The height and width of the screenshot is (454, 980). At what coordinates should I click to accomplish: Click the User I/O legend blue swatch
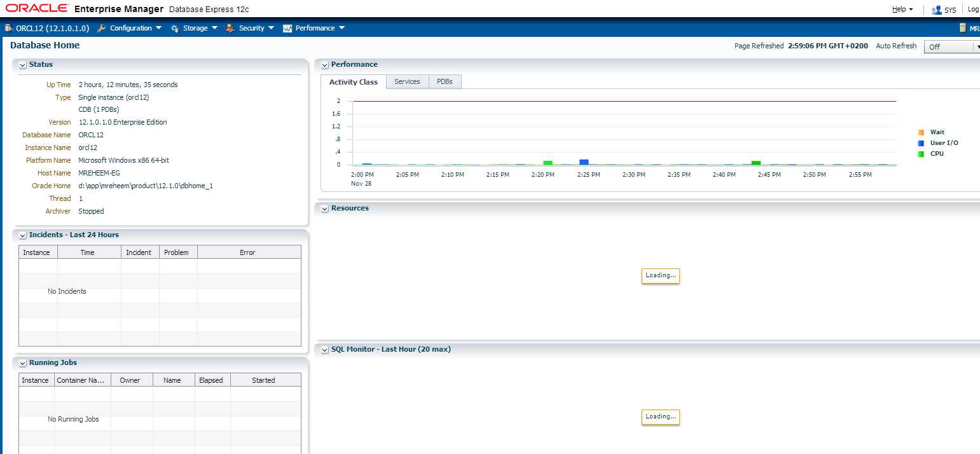click(921, 143)
